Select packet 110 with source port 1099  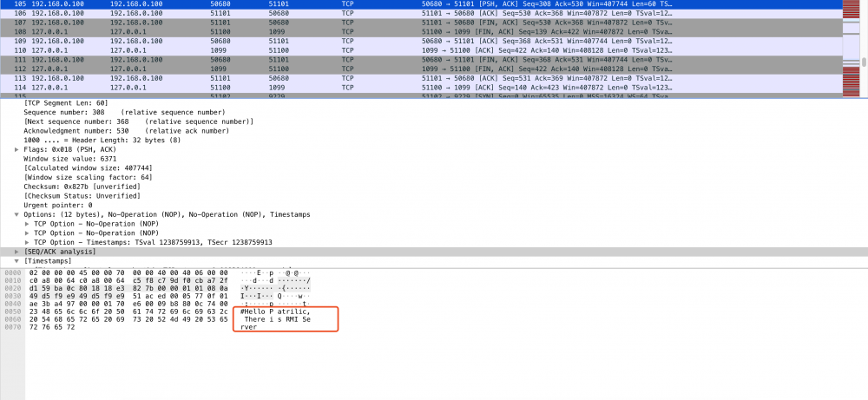(x=421, y=50)
